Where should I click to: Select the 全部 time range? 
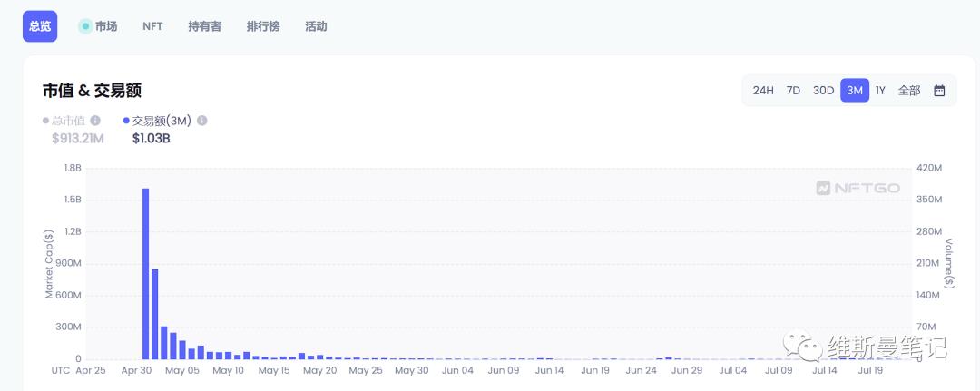coord(909,91)
